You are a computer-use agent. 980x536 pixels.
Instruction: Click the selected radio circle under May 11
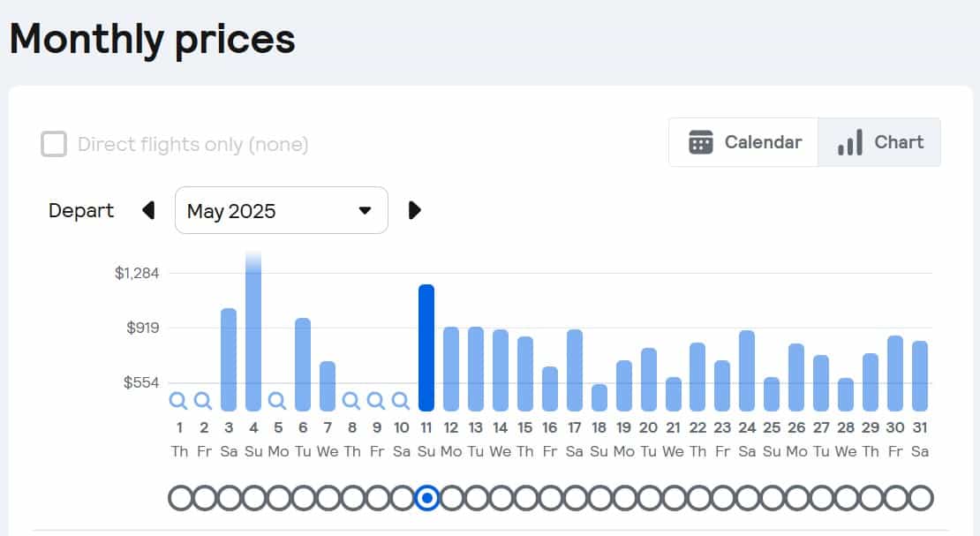(x=427, y=498)
